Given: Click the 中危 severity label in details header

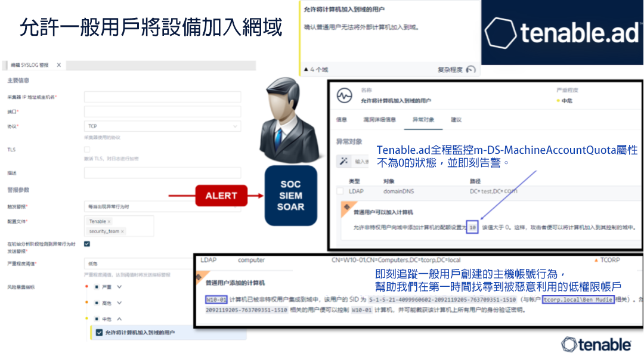Looking at the screenshot, I should (x=567, y=101).
